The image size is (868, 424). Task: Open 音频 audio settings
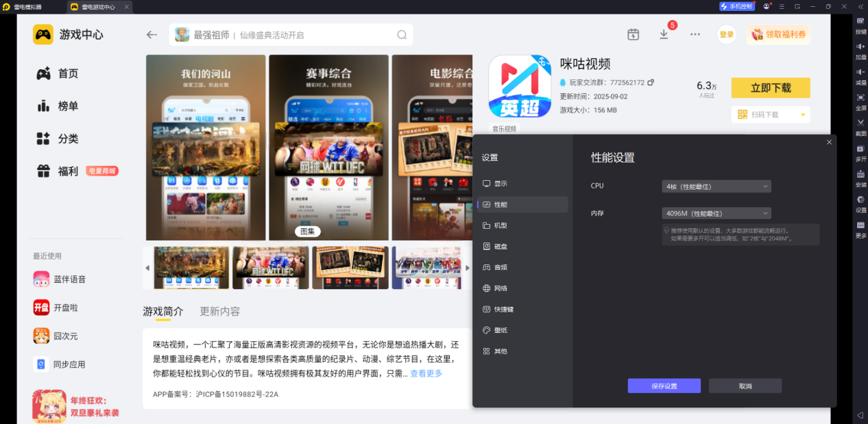click(522, 267)
